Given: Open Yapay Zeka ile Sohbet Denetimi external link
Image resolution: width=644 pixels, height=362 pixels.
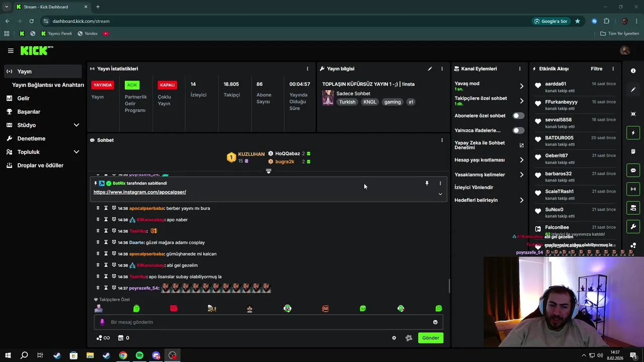Looking at the screenshot, I should pyautogui.click(x=521, y=145).
